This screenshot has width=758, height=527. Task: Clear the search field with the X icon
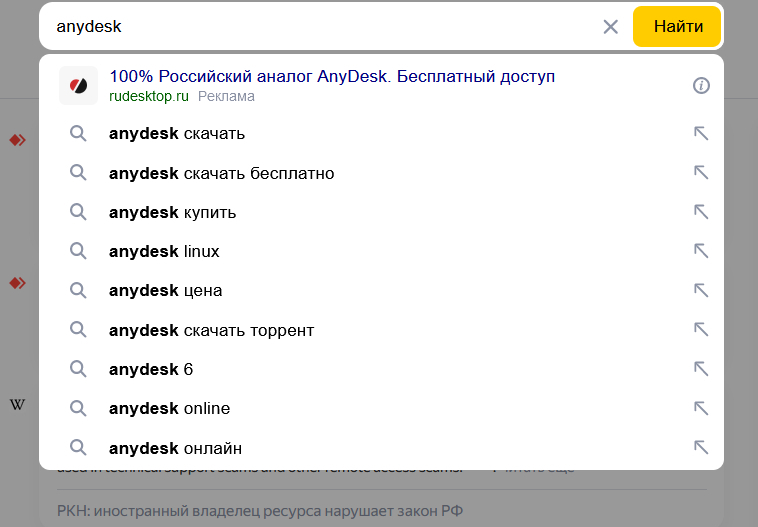pyautogui.click(x=611, y=27)
